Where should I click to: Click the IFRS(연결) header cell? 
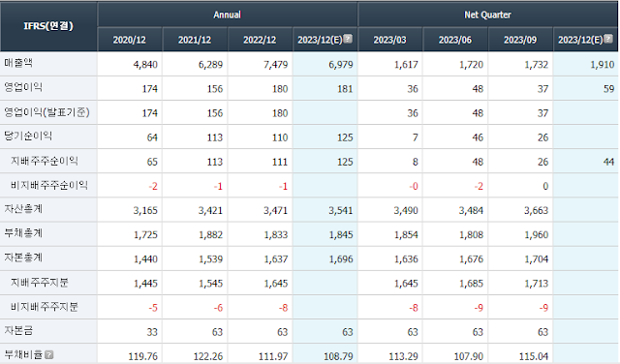[x=48, y=26]
